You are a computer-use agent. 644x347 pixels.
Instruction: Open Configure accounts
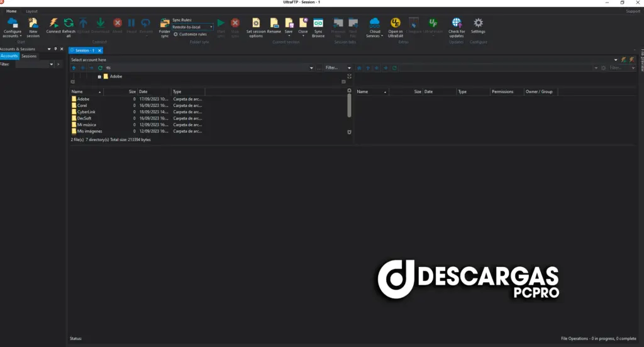click(x=13, y=28)
